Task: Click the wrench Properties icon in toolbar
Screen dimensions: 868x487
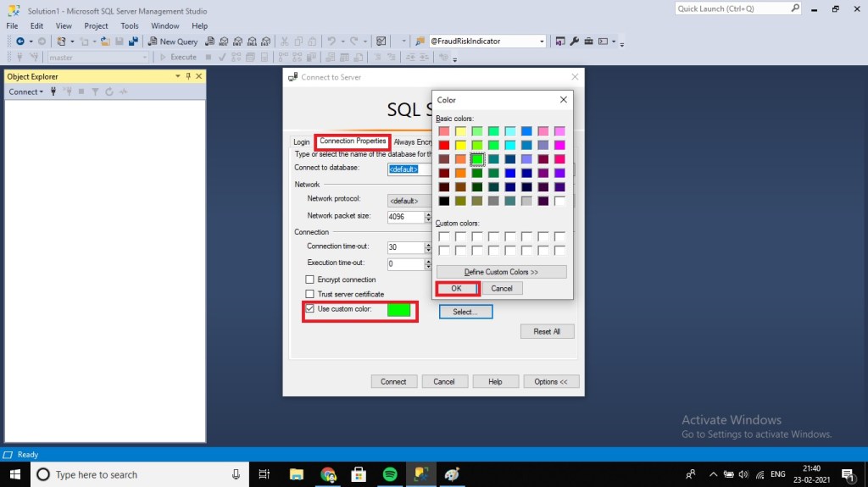Action: pyautogui.click(x=574, y=41)
